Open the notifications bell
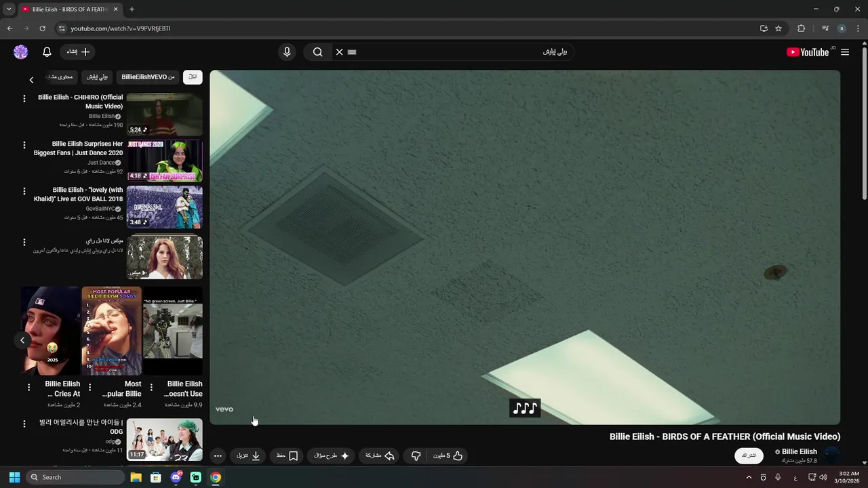This screenshot has width=868, height=488. coord(47,52)
